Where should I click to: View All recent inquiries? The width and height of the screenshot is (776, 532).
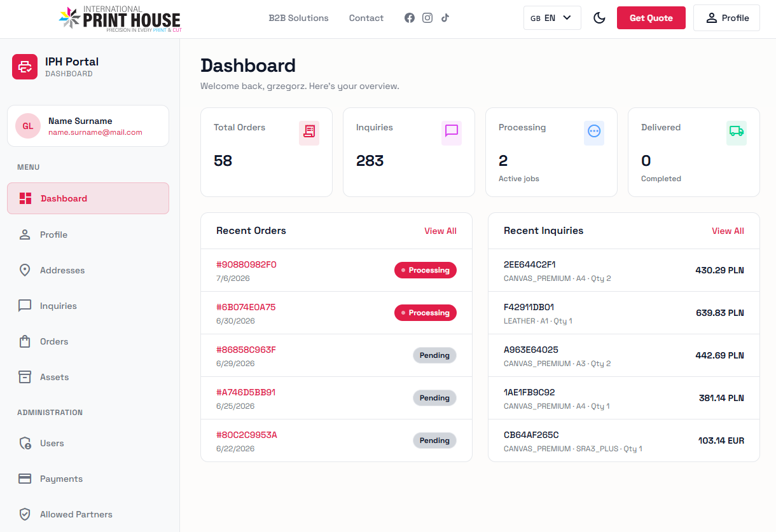pyautogui.click(x=728, y=231)
